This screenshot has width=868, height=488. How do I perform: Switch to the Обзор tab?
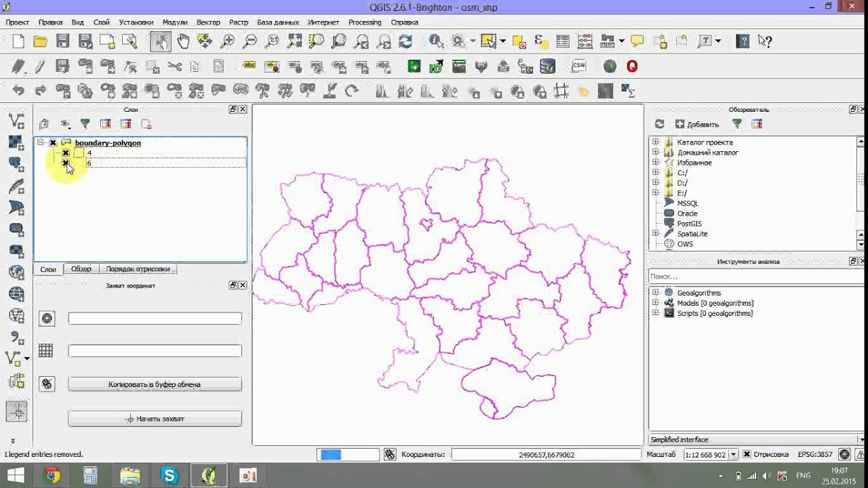pyautogui.click(x=81, y=269)
